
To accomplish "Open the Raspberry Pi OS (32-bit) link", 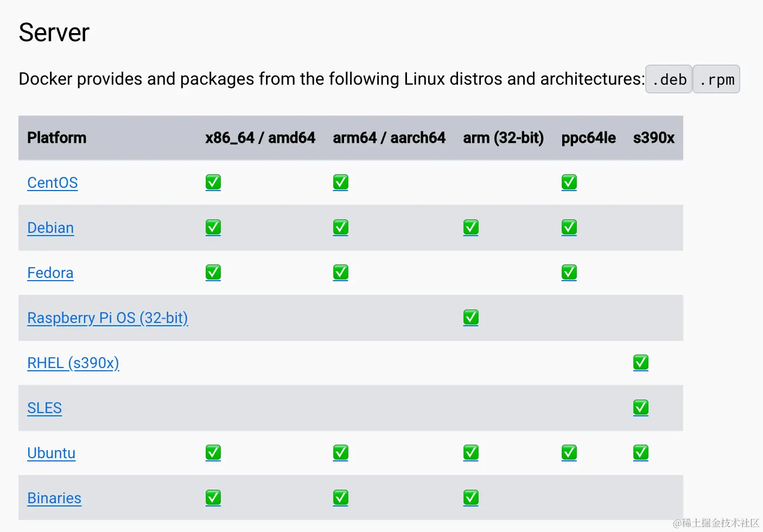I will click(x=107, y=318).
